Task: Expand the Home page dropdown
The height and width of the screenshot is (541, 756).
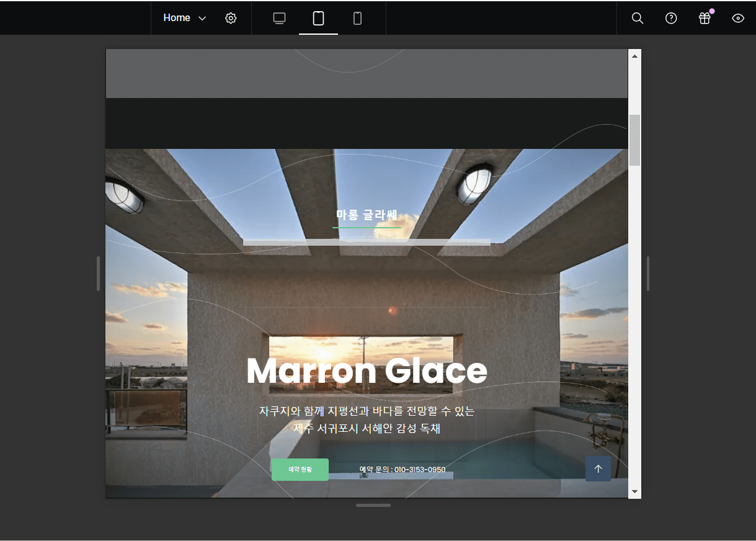Action: (184, 18)
